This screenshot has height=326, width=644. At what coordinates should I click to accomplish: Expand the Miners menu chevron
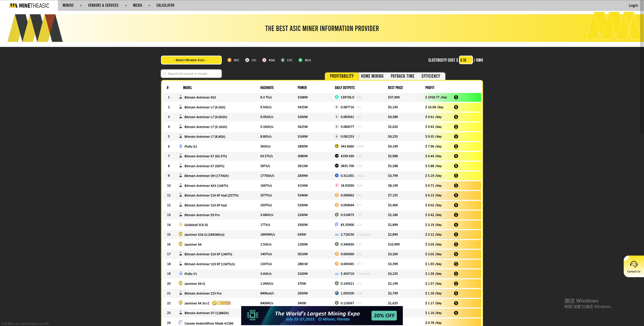pyautogui.click(x=81, y=6)
